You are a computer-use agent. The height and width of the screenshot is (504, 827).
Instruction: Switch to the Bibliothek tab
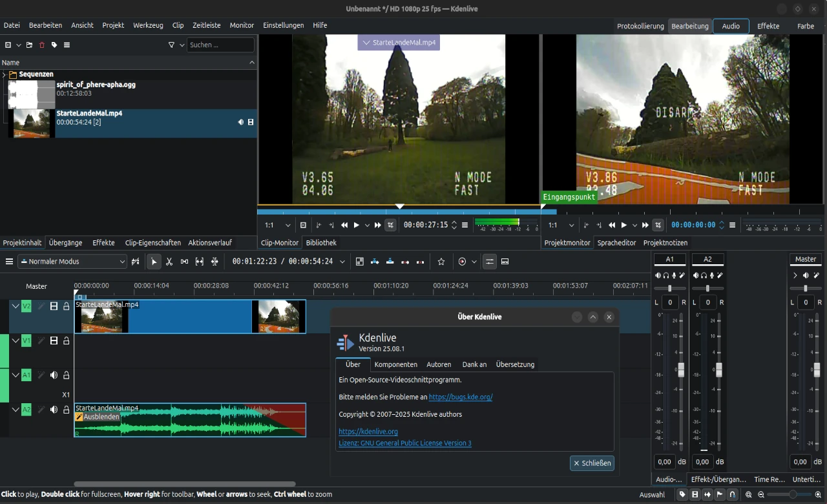tap(321, 243)
